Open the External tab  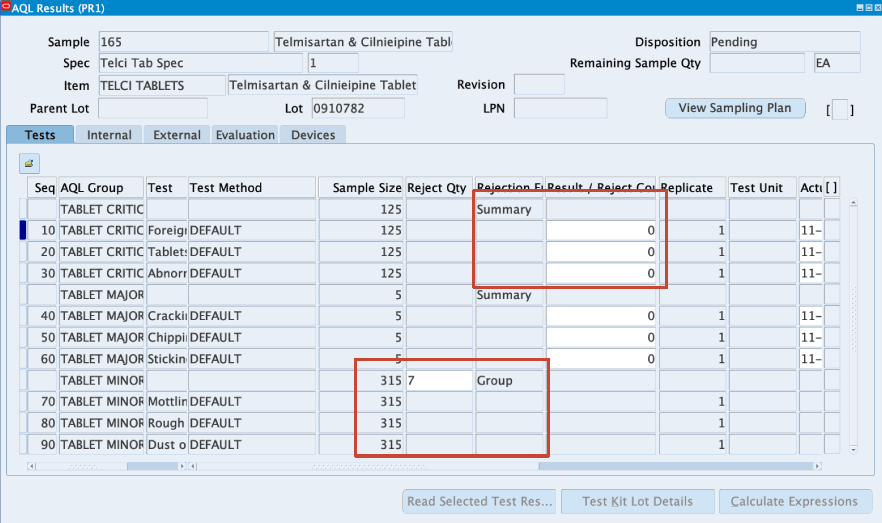coord(177,135)
